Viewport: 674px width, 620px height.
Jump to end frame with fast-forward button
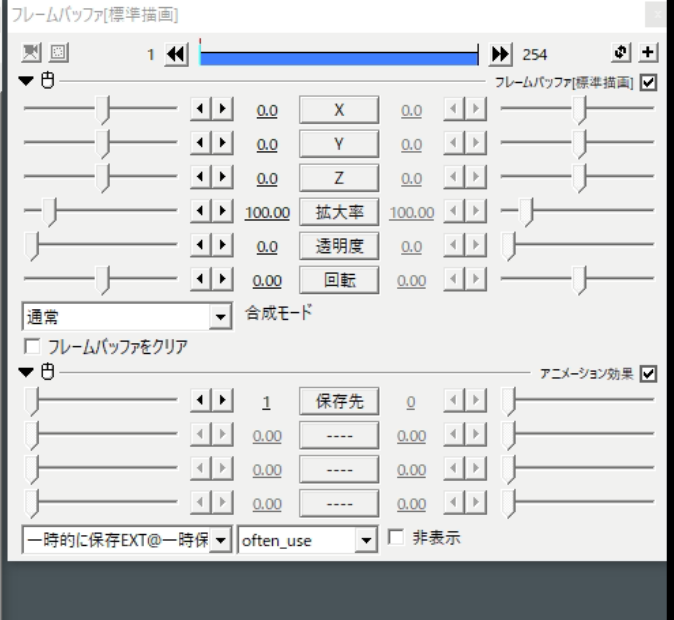(500, 55)
